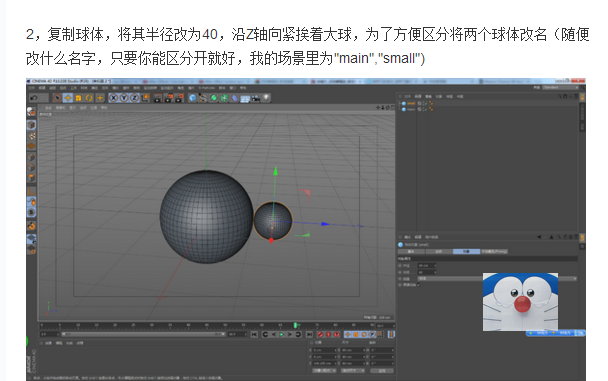Viewport: 608px width, 381px height.
Task: Open the Standard layout dropdown
Action: (x=561, y=88)
